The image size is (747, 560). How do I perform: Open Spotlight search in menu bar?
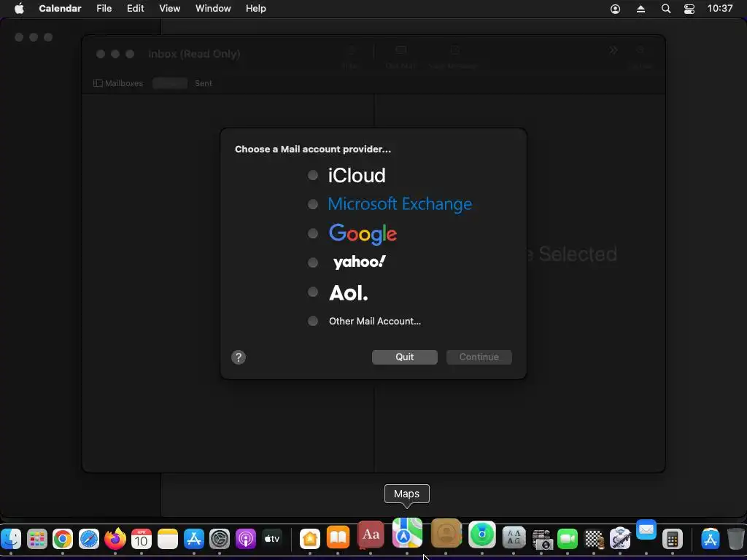click(x=666, y=9)
